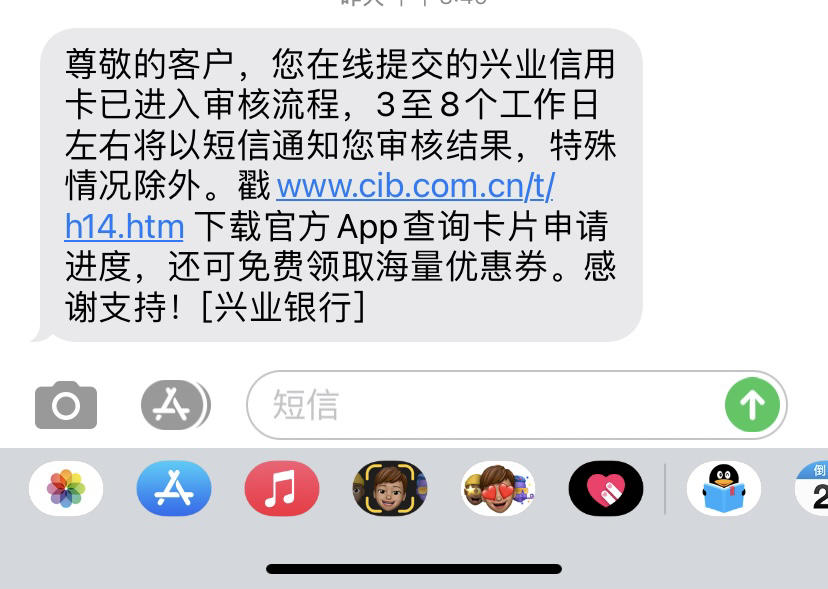Open the www.cib.com.cn/t/ link
Viewport: 828px width, 589px height.
(416, 186)
